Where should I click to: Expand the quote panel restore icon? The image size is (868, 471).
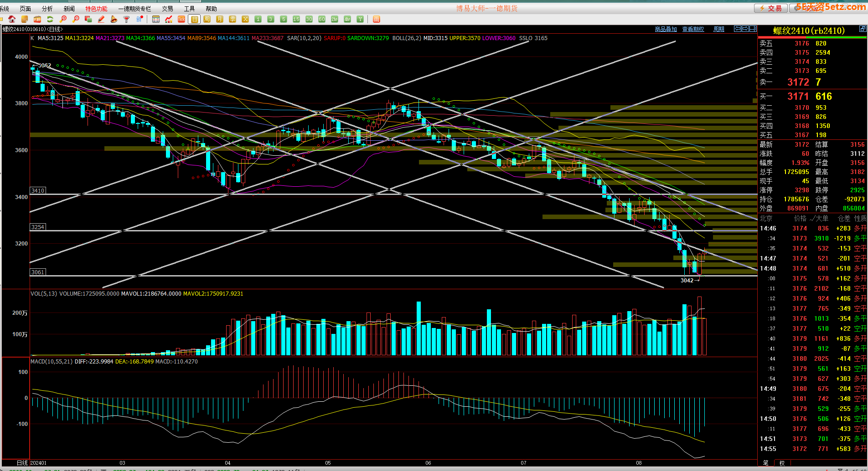(863, 29)
